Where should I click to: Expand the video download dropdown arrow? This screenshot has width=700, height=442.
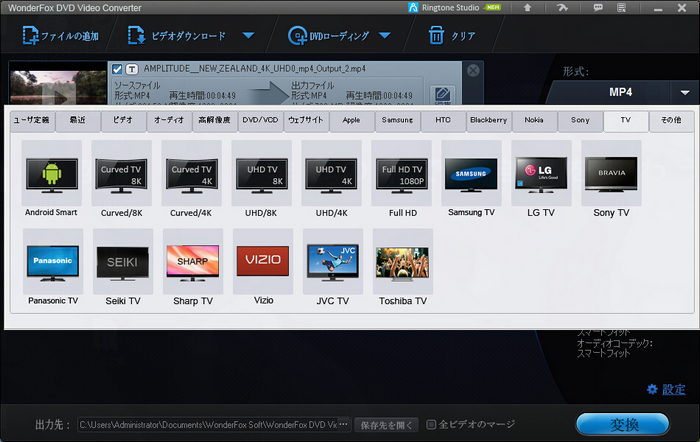249,35
